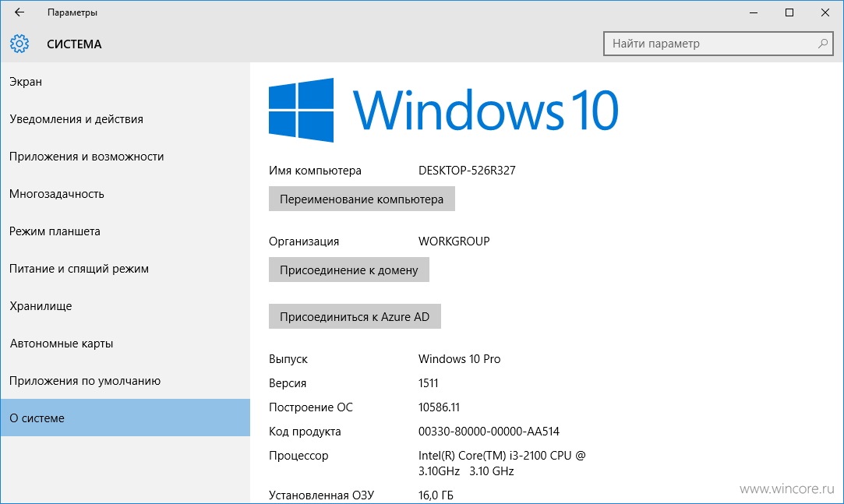Click the Организация label
Image resolution: width=844 pixels, height=504 pixels.
[304, 241]
